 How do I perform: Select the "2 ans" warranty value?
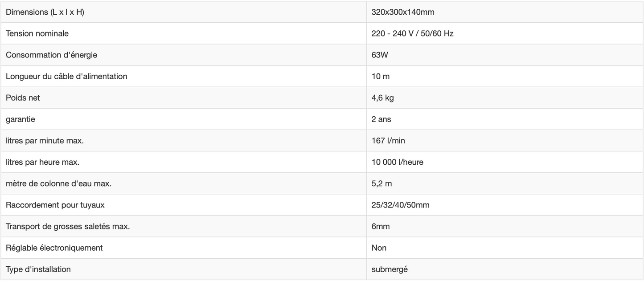coord(381,119)
